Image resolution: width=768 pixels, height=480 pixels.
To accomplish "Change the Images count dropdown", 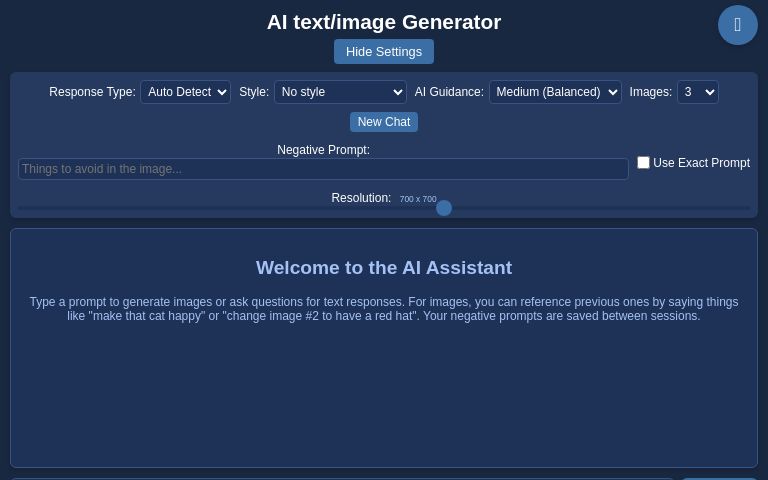I will pyautogui.click(x=697, y=92).
